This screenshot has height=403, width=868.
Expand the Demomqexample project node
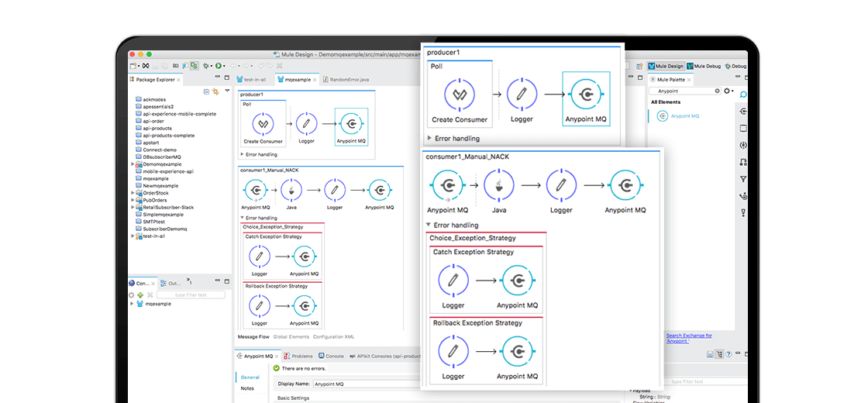coord(133,164)
